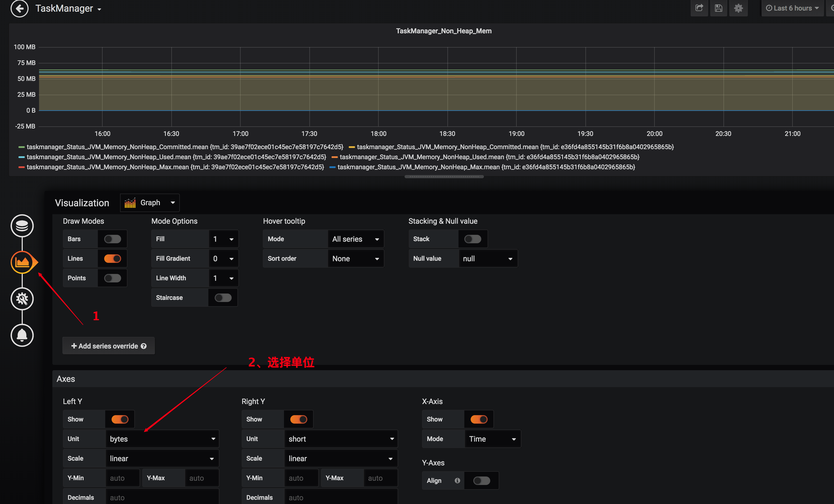Open Right Y Scale linear dropdown

click(x=341, y=459)
